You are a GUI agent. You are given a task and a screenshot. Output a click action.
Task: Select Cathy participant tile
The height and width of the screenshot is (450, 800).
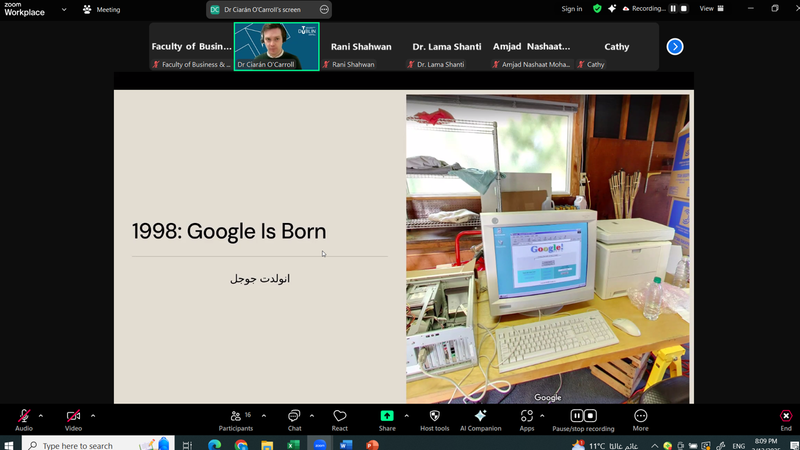616,46
